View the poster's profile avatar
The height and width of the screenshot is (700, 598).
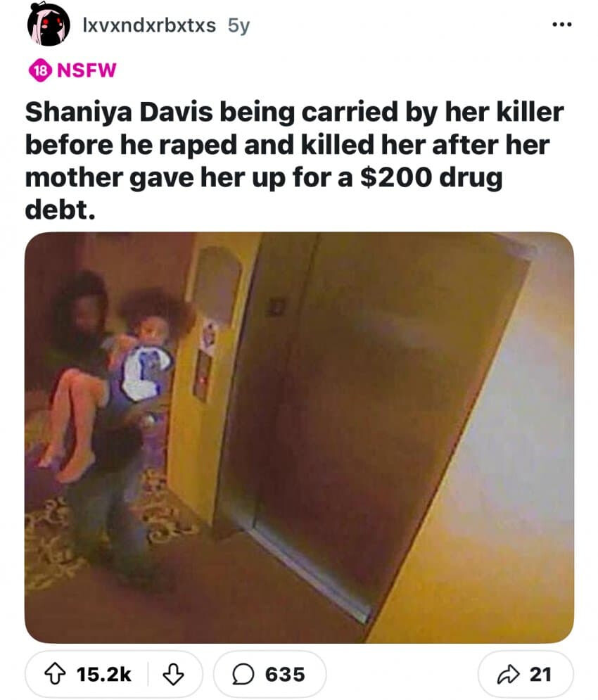pyautogui.click(x=49, y=25)
